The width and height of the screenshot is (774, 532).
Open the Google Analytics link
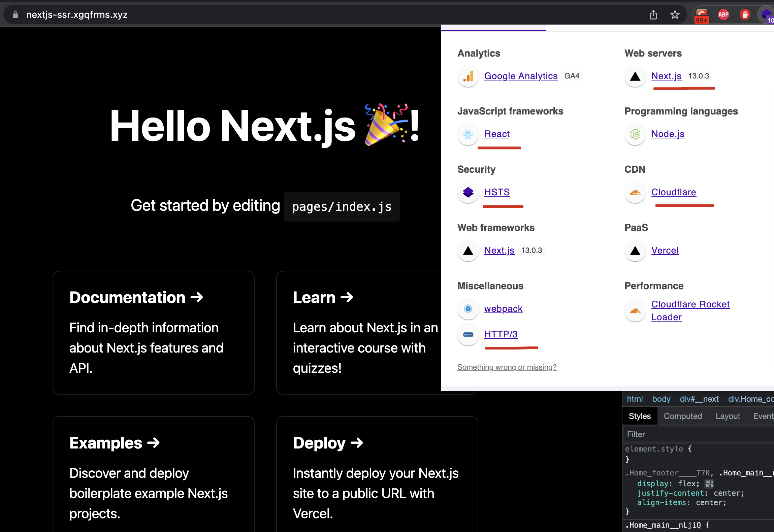pyautogui.click(x=521, y=76)
